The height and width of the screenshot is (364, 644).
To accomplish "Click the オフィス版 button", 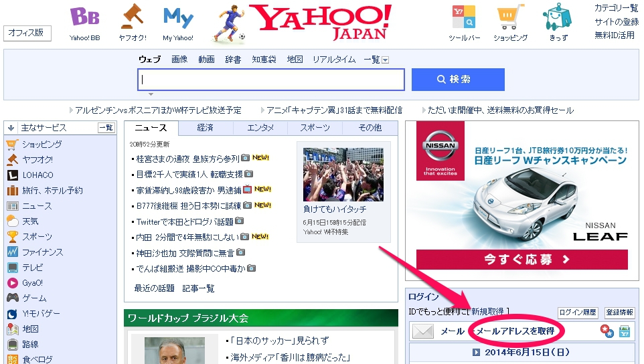I will [x=27, y=33].
